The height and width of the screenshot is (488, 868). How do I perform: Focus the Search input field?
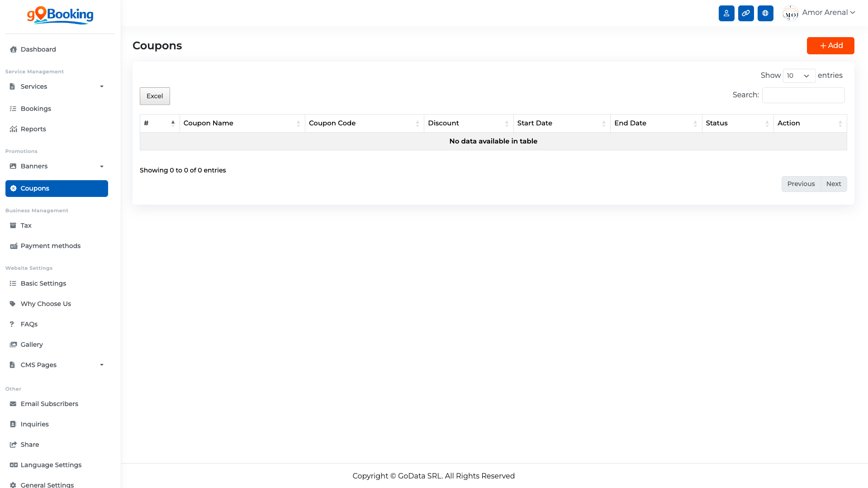click(x=803, y=95)
